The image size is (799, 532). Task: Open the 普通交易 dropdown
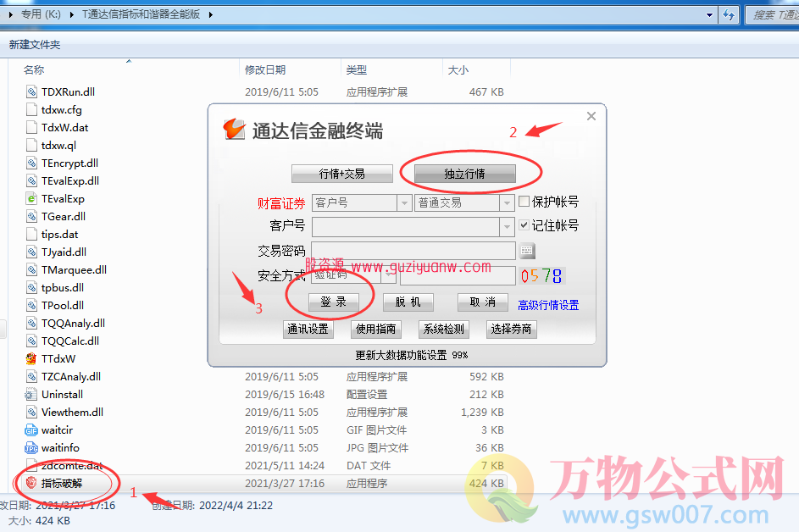[x=507, y=202]
